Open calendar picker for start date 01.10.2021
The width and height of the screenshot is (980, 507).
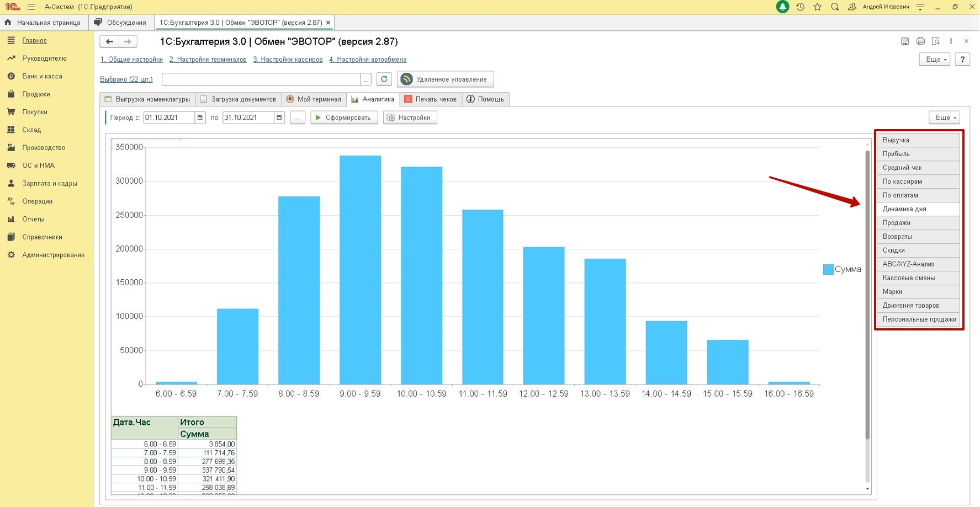click(x=200, y=118)
